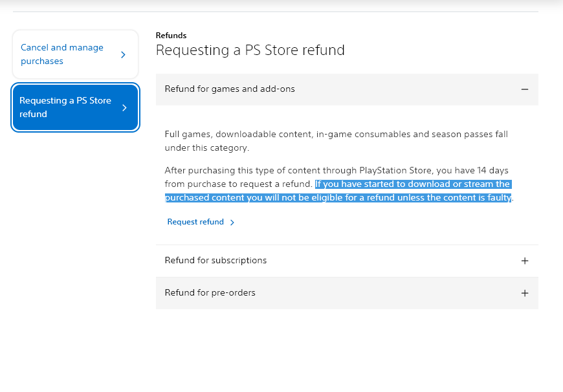Viewport: 563px width, 392px height.
Task: Expand Refund for subscriptions section
Action: [347, 261]
